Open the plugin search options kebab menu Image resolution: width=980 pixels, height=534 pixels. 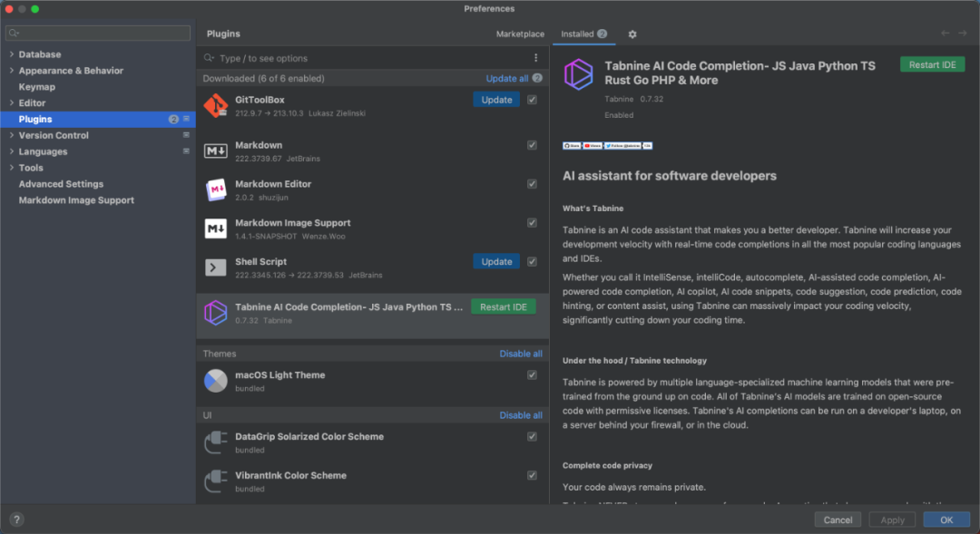click(x=535, y=58)
